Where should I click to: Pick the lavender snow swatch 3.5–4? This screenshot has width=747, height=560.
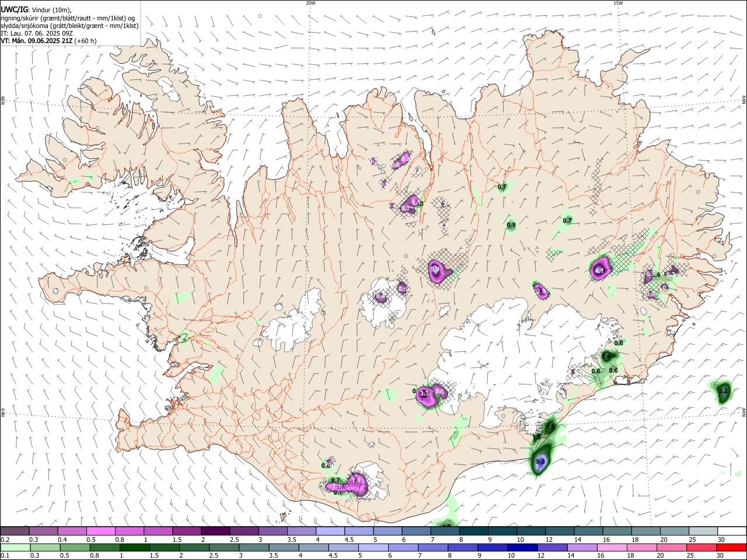(301, 531)
